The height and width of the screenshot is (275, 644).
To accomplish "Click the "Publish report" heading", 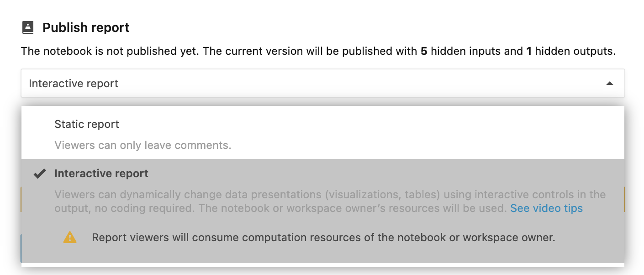I will tap(86, 27).
